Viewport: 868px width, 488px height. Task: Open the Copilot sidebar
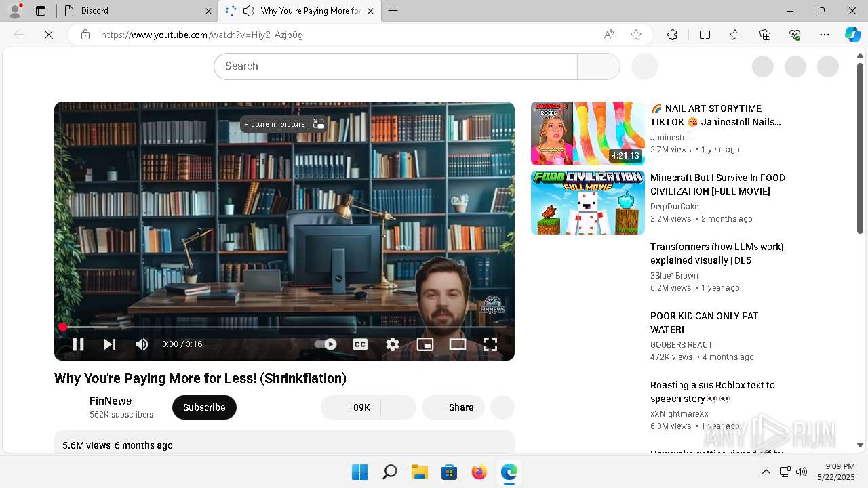(853, 35)
